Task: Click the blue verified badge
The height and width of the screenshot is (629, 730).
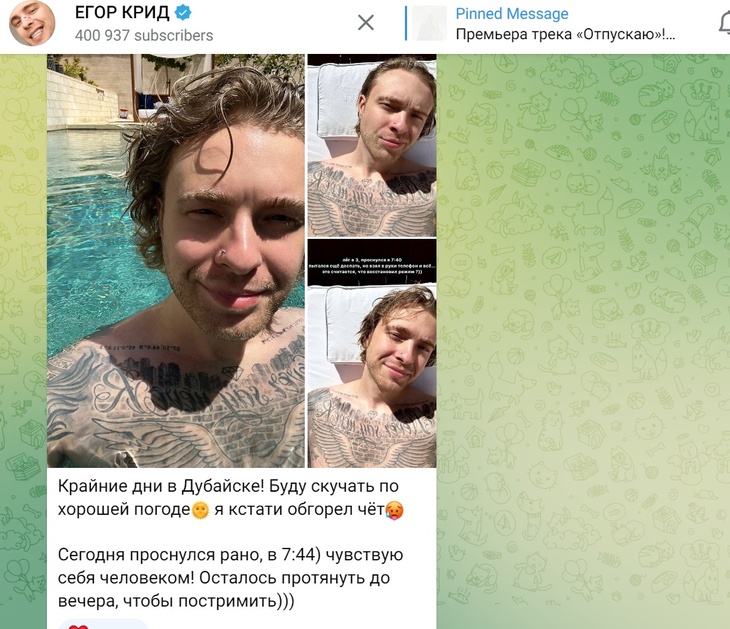Action: click(183, 13)
